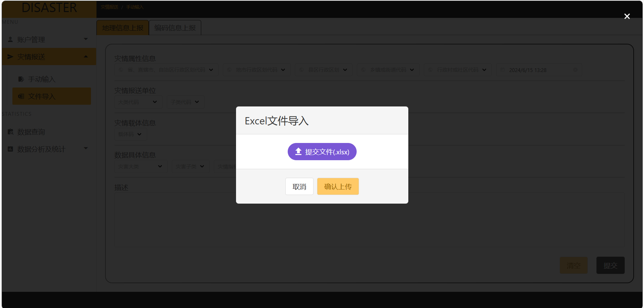
Task: Click the upload arrow icon in purple button
Action: pos(298,151)
